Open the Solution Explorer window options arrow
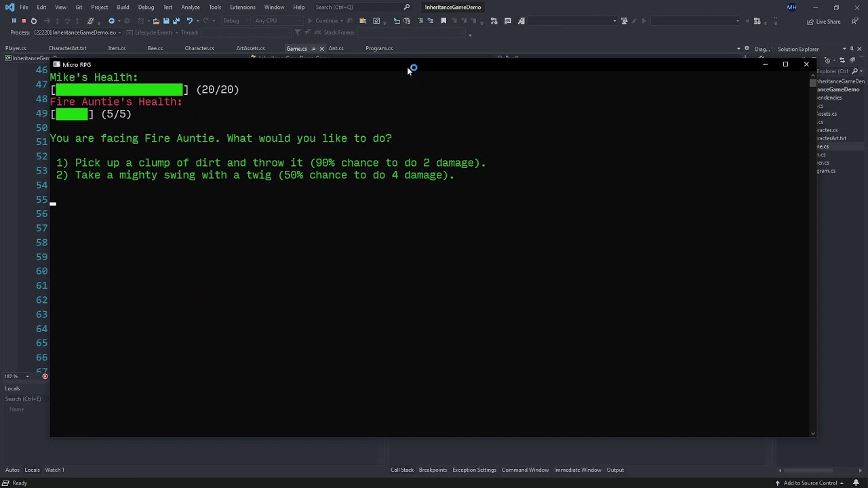 point(844,49)
